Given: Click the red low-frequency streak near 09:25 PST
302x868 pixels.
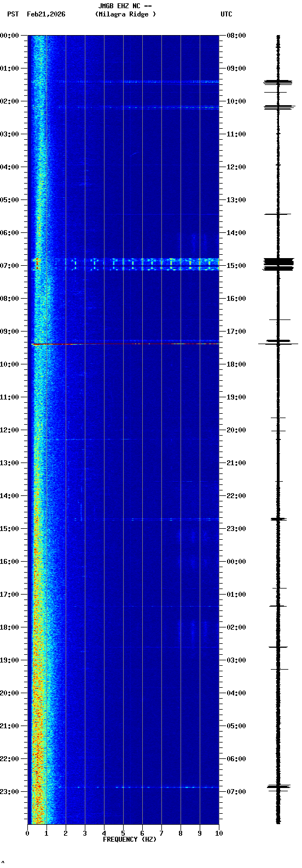Looking at the screenshot, I should coord(53,344).
